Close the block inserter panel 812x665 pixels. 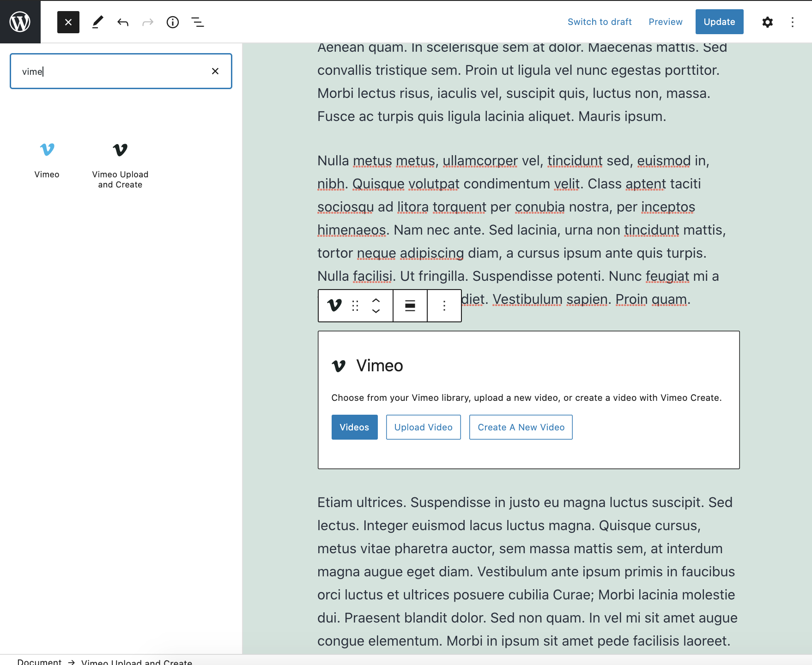tap(68, 22)
